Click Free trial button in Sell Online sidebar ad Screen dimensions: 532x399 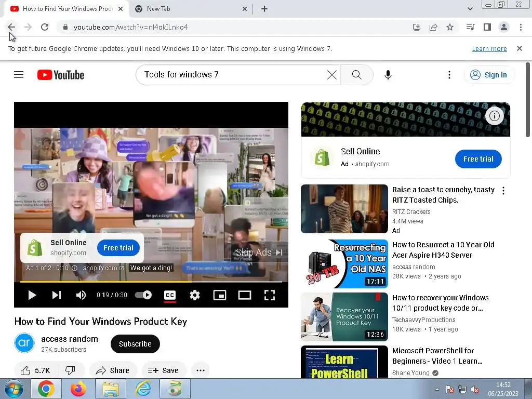coord(478,159)
